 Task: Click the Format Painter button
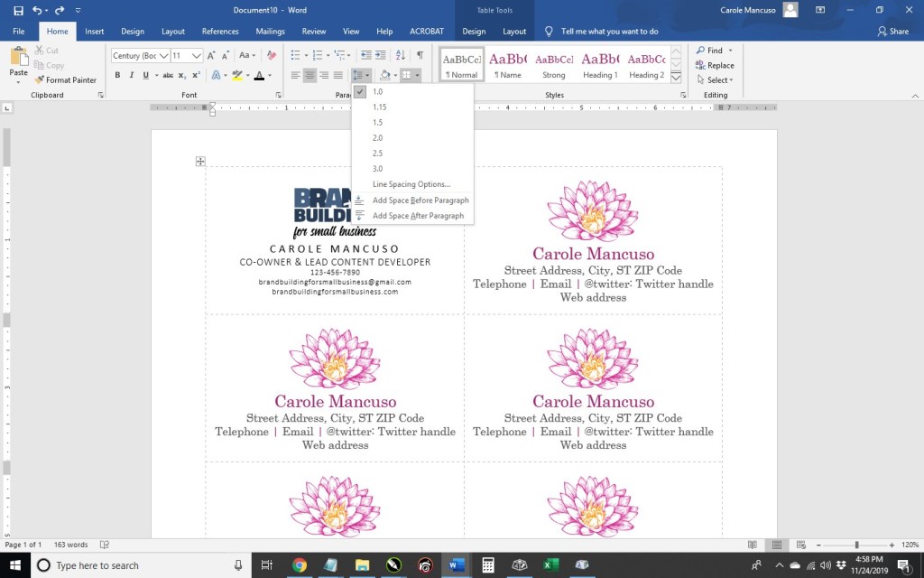pyautogui.click(x=71, y=79)
